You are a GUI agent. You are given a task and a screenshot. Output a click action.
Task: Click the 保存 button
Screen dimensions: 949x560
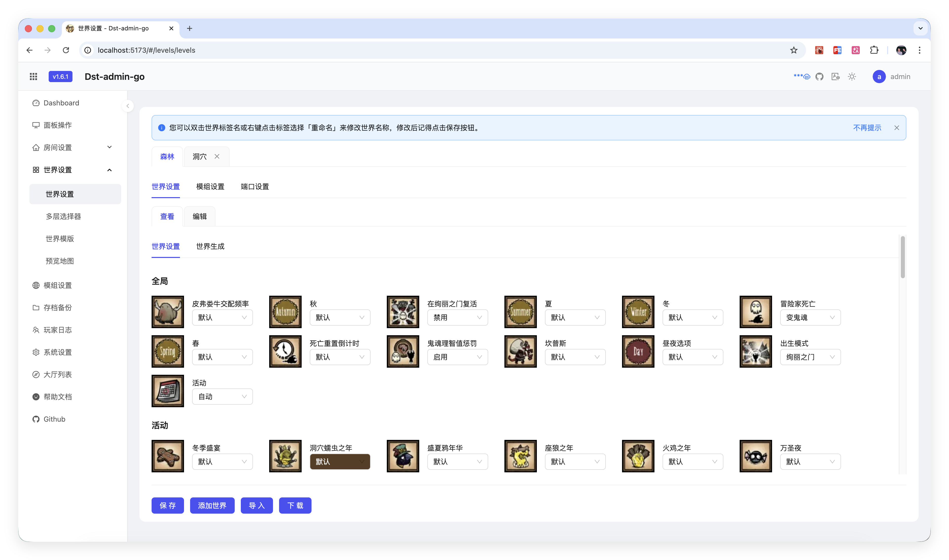point(168,505)
